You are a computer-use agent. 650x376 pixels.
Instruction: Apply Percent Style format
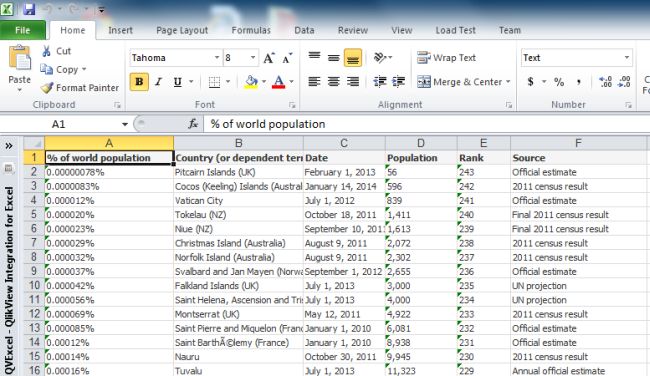(559, 82)
